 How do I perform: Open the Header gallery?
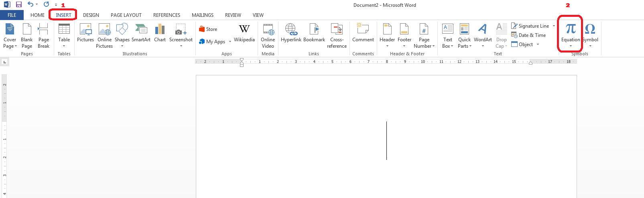(387, 36)
